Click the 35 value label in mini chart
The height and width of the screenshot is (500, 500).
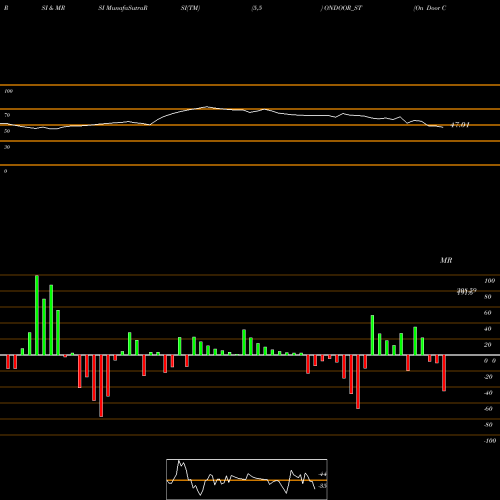(323, 486)
